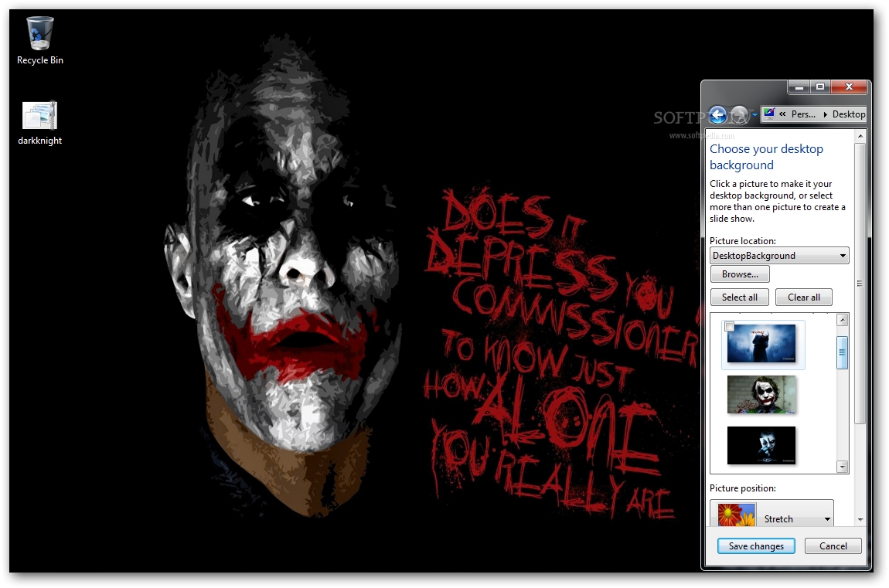Click the Select all button
Image resolution: width=889 pixels, height=588 pixels.
click(739, 297)
